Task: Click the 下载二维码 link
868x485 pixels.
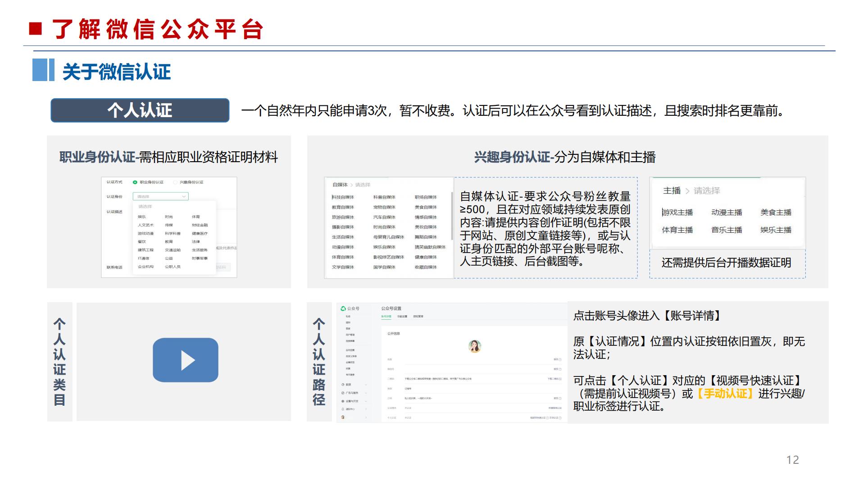Action: tap(553, 379)
